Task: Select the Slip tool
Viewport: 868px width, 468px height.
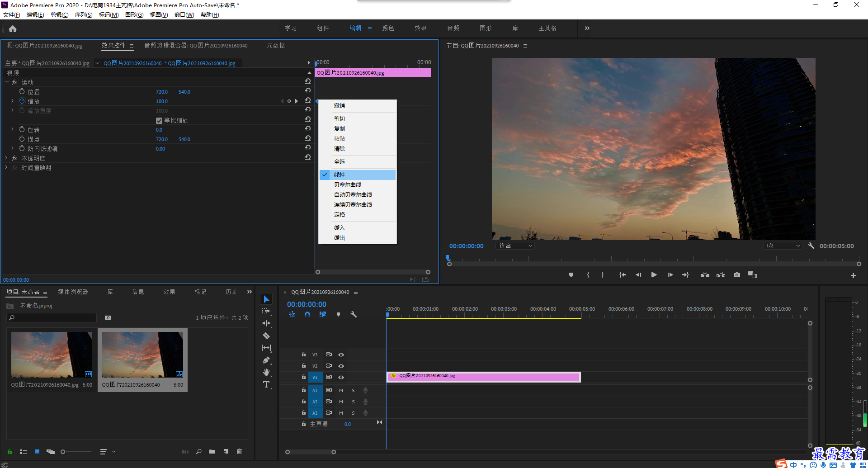Action: [266, 348]
